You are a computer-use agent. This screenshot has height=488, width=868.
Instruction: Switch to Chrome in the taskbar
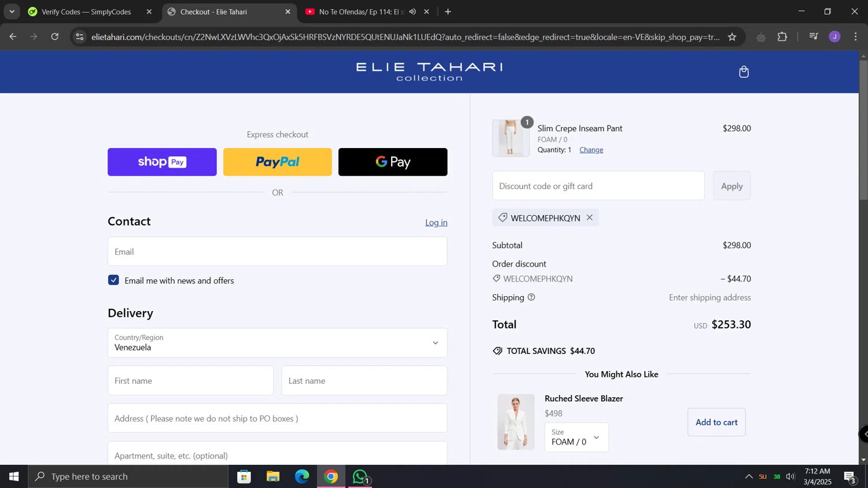coord(331,476)
